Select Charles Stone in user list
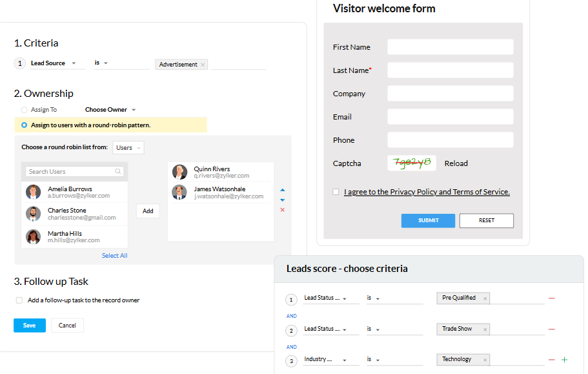Viewport: 588px width, 374px height. pyautogui.click(x=75, y=214)
